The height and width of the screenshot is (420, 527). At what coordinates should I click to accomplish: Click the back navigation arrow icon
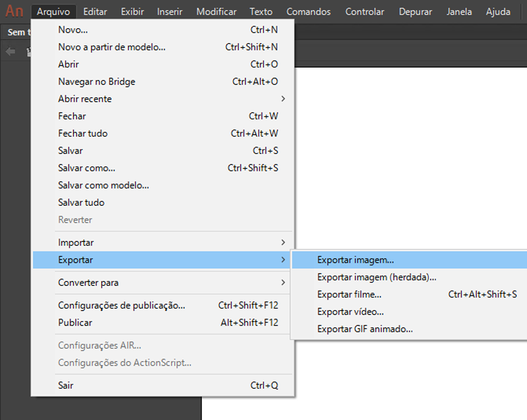(x=9, y=52)
